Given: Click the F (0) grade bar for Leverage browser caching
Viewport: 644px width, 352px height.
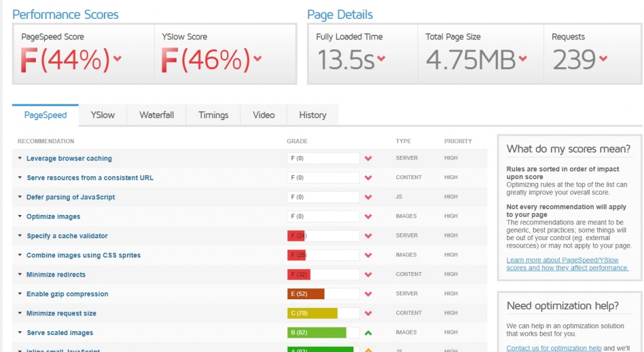Looking at the screenshot, I should pos(323,158).
